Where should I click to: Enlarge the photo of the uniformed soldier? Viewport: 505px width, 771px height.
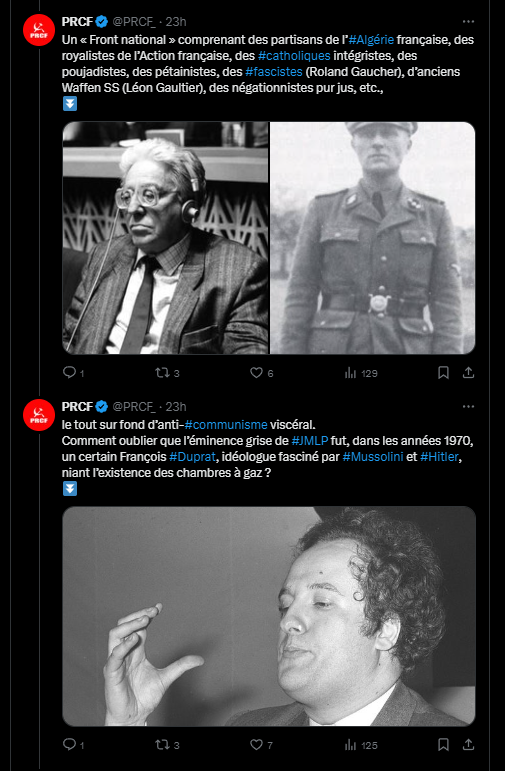373,238
